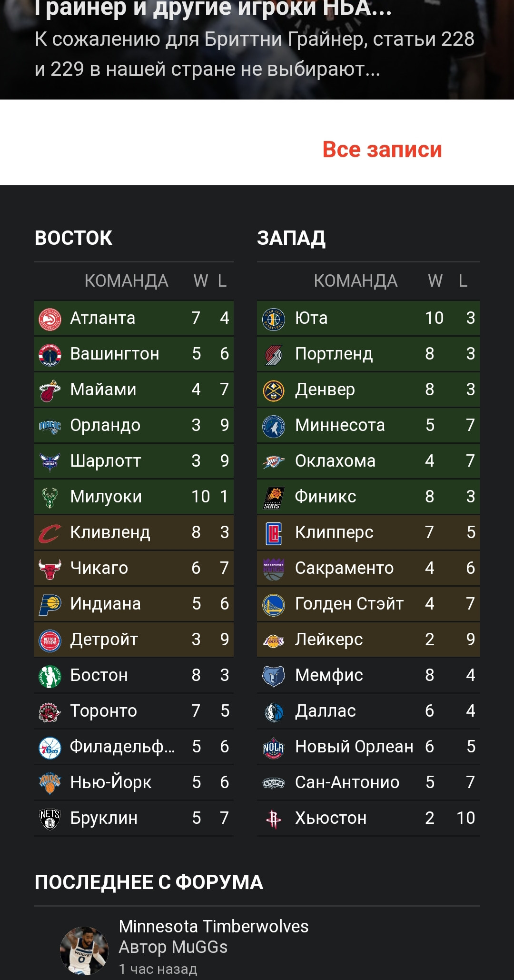
Task: Select the Голден Стэйт team name
Action: pyautogui.click(x=349, y=604)
